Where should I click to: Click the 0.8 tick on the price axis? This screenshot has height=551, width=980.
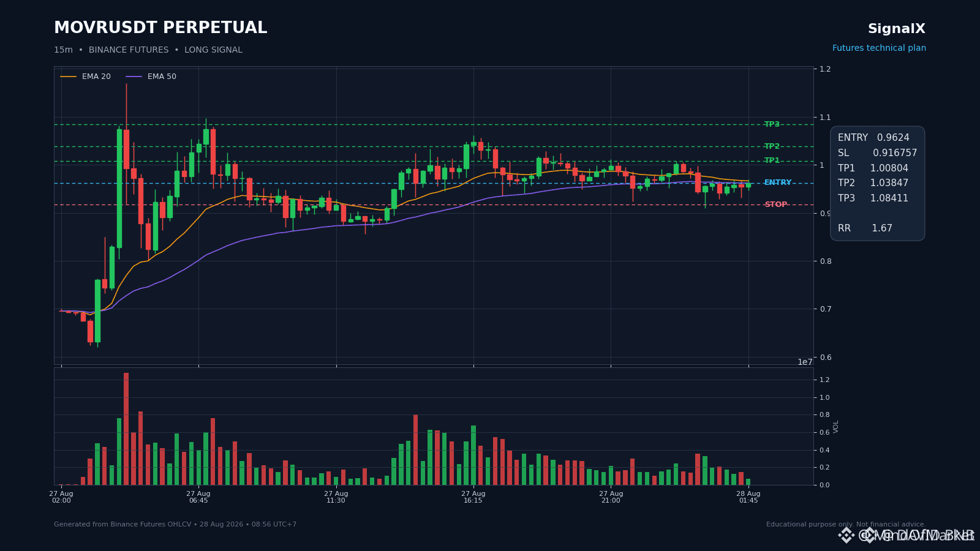coord(825,261)
